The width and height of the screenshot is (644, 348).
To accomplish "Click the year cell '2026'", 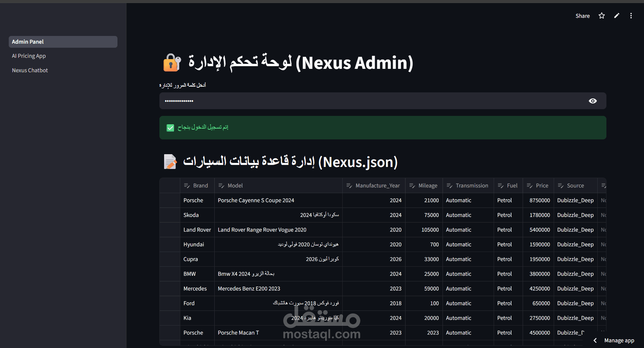I will pos(374,259).
